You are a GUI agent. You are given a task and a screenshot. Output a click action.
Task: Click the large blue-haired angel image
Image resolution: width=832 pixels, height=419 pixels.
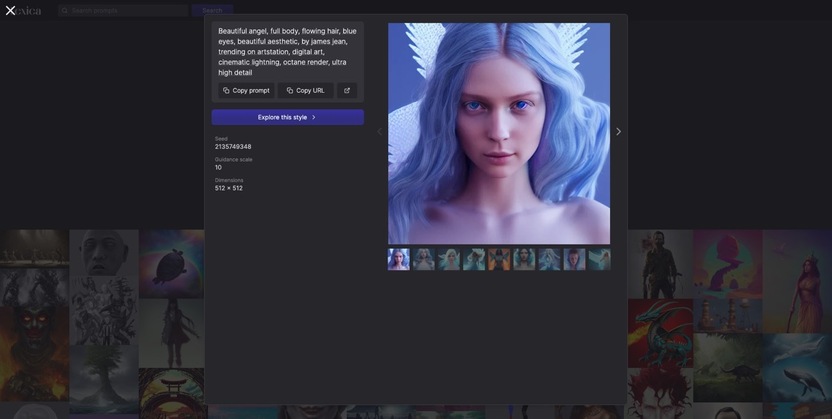coord(499,133)
